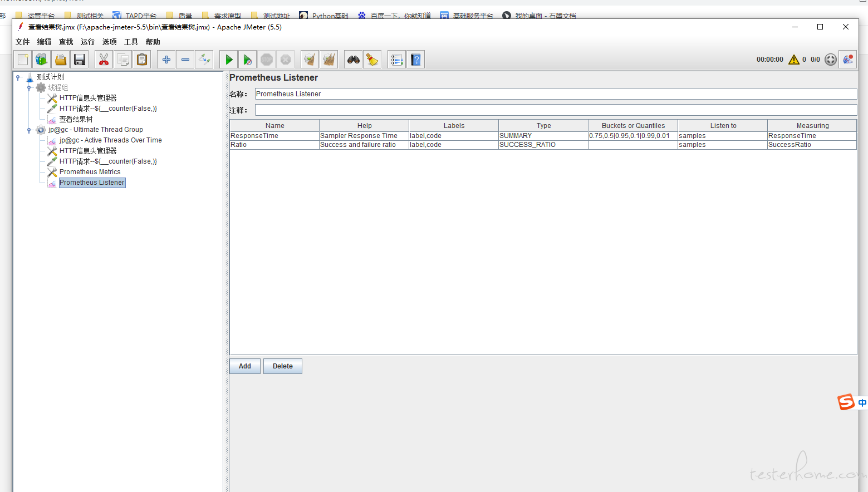Click the Open file folder icon
The image size is (868, 492).
61,60
